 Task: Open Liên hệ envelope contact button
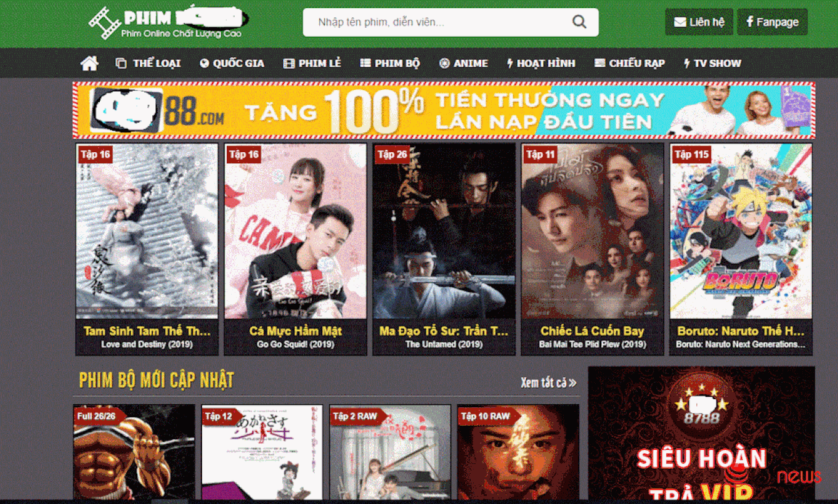point(699,22)
